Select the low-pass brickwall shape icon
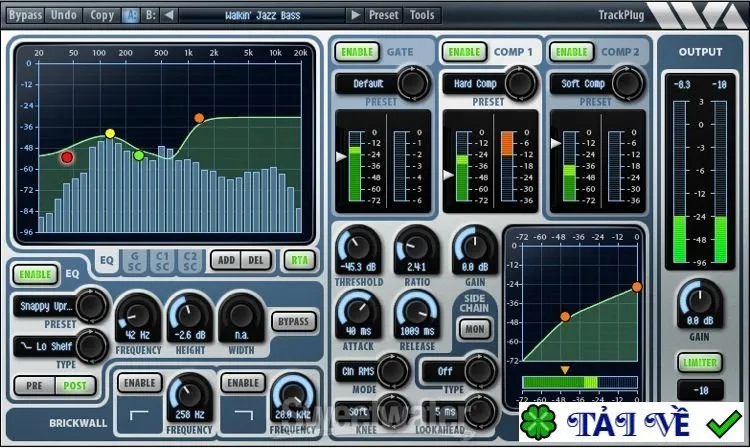Image resolution: width=750 pixels, height=448 pixels. [x=243, y=415]
